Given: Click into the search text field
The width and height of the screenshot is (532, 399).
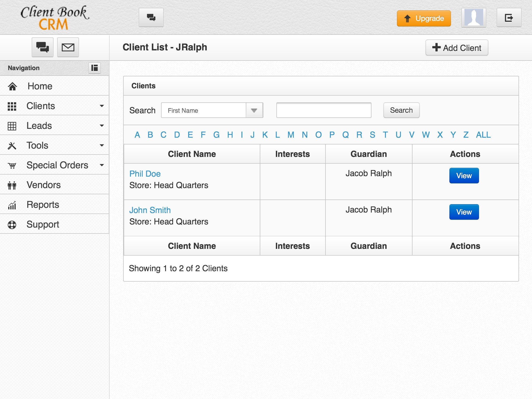Looking at the screenshot, I should pos(324,110).
